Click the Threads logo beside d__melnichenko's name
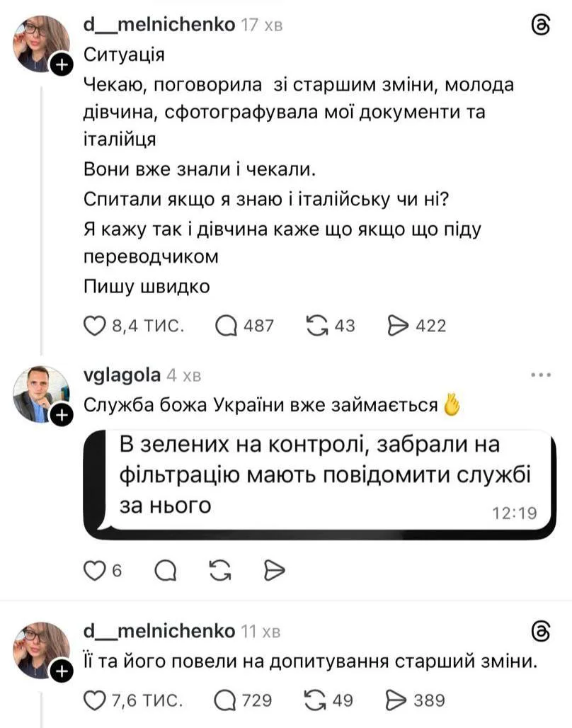Screen dimensions: 572x728 point(541,23)
